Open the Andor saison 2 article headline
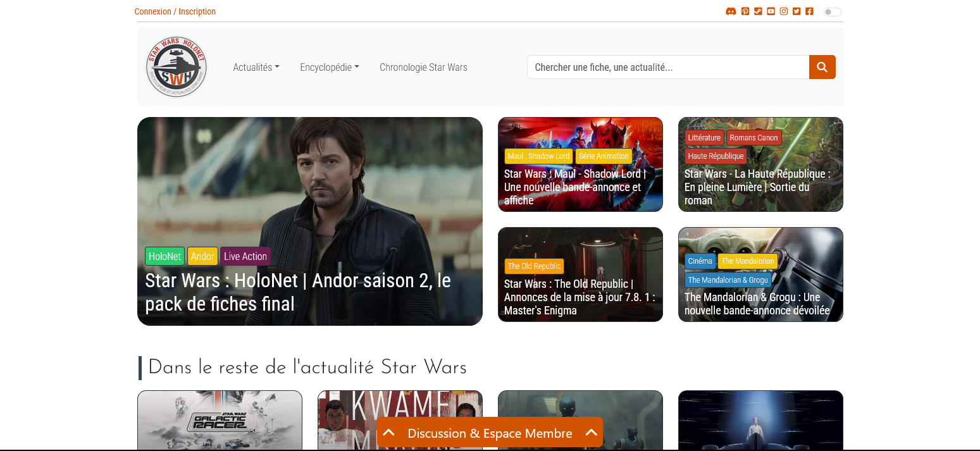980x451 pixels. (x=297, y=292)
